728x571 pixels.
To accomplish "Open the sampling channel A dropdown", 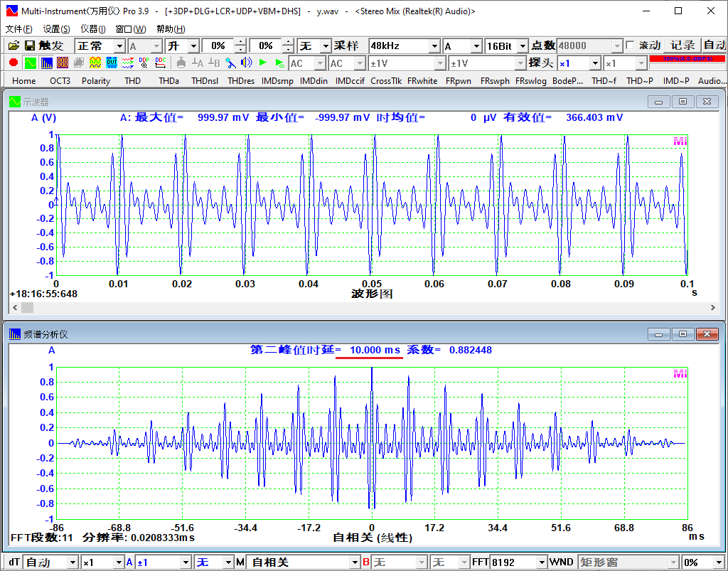I will click(476, 46).
